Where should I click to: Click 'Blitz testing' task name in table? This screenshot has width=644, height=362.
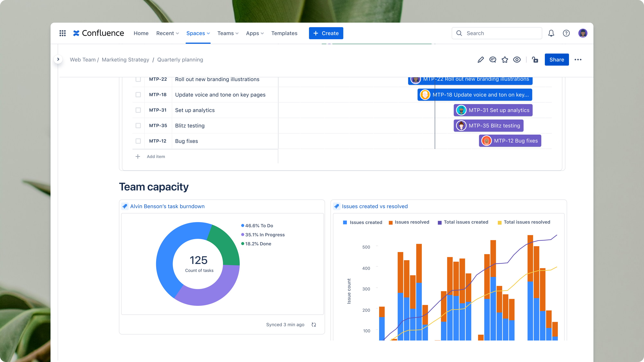190,126
